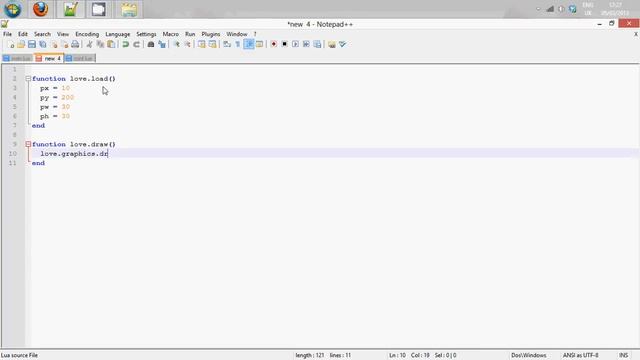
Task: Open the File menu
Action: tap(7, 34)
